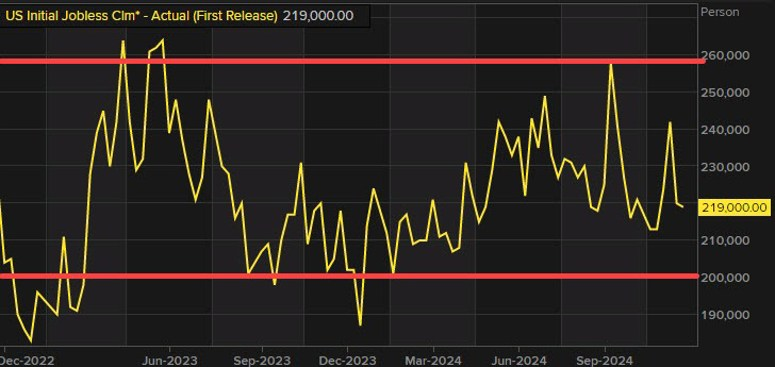Image resolution: width=775 pixels, height=367 pixels.
Task: Click the Mar-2024 date axis label
Action: tap(433, 361)
